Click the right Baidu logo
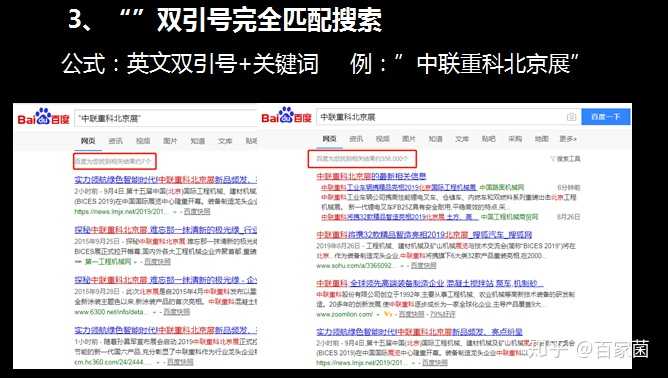Screen dimensions: 668x378 287,115
